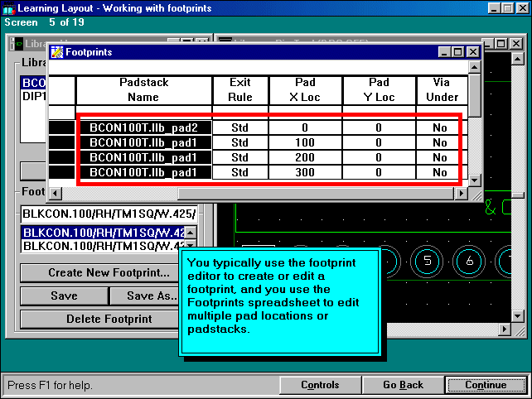Select the BCON100T.llb_pad2 padstack cell
Viewport: 532px width, 399px height.
pyautogui.click(x=144, y=128)
